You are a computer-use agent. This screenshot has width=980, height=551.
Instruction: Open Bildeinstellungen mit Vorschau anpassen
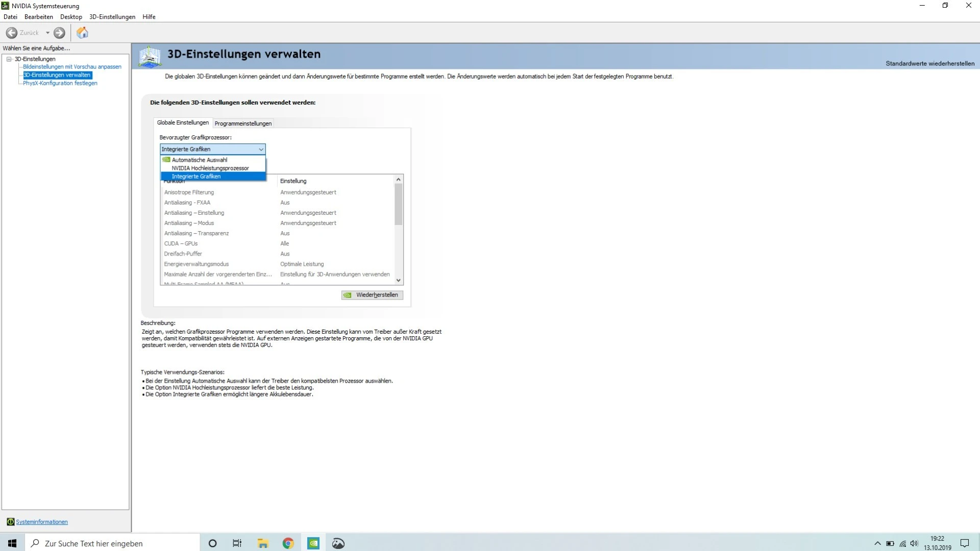(x=72, y=67)
